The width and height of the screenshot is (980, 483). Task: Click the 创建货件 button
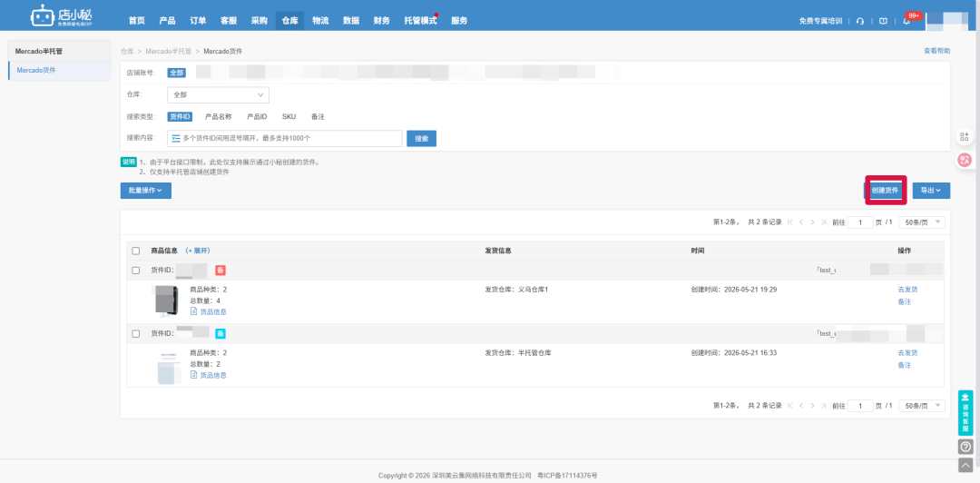[886, 190]
